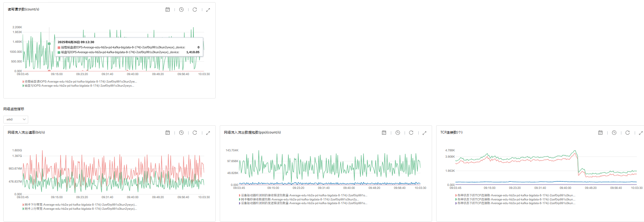Click tooltip date 2025年6月26日 09:12:30
Screen dimensions: 644x222
[x=76, y=42]
